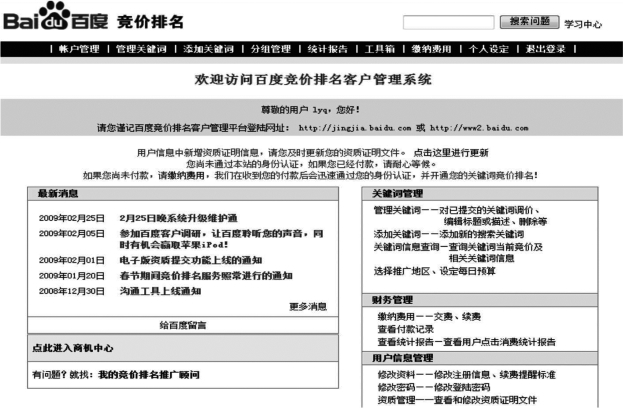623x408 pixels.
Task: Open 查看统计报告 link in finance panel
Action: point(405,342)
